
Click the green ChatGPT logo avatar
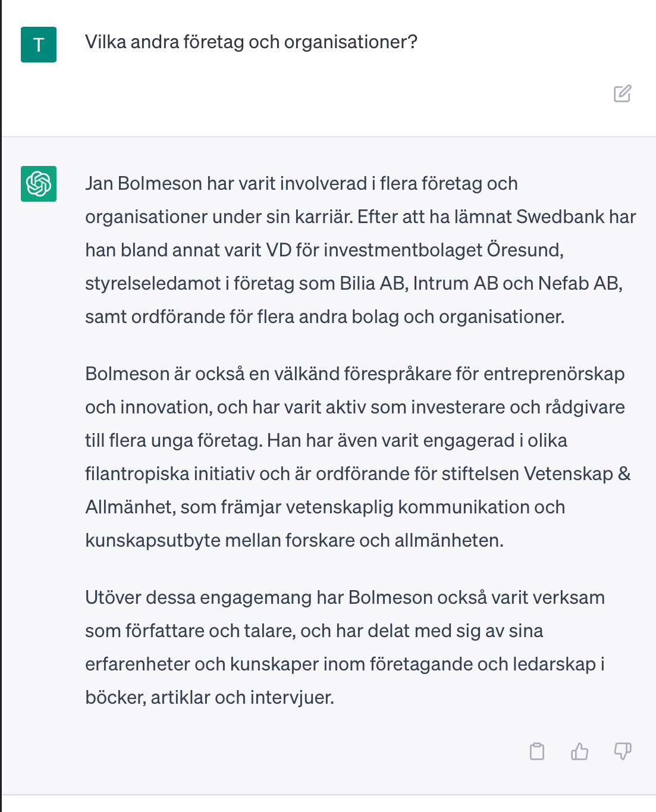point(39,184)
